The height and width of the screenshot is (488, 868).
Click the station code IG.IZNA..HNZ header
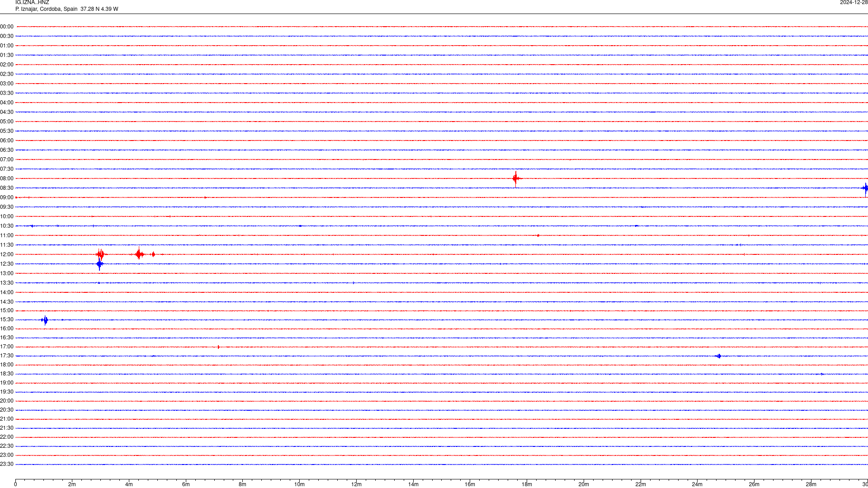(x=32, y=3)
